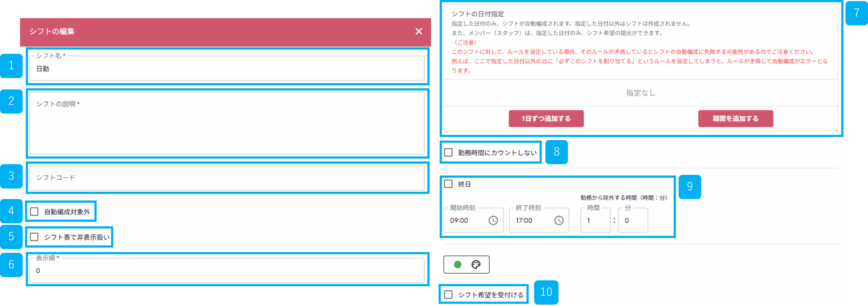Open the start time clock picker
868x306 pixels.
[x=493, y=221]
